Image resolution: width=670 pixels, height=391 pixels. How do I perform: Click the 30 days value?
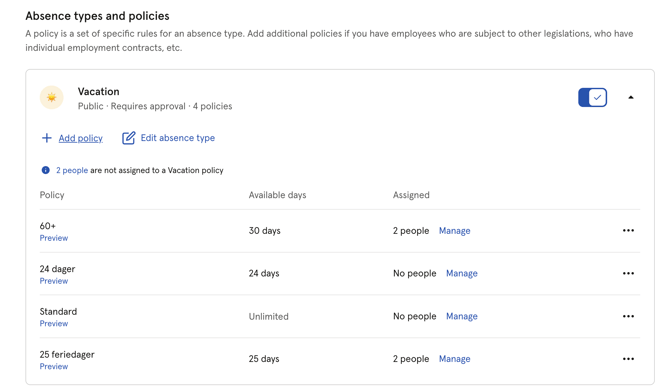pos(264,231)
